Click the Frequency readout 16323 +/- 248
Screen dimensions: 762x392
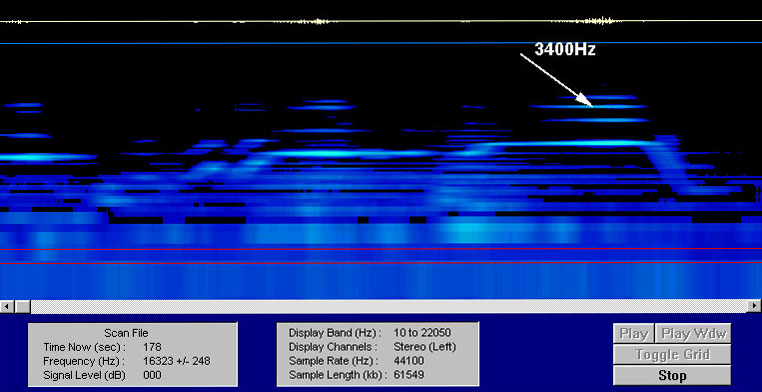click(x=177, y=361)
